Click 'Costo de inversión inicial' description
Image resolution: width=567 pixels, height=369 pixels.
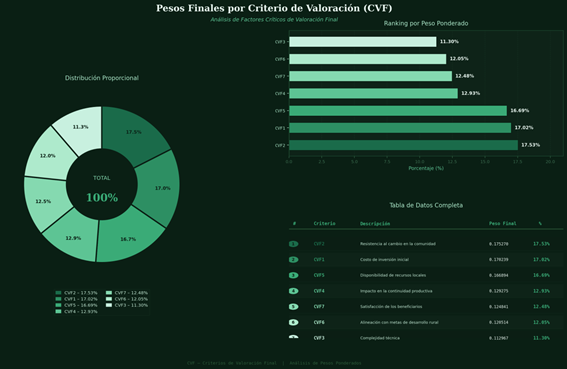pyautogui.click(x=384, y=260)
